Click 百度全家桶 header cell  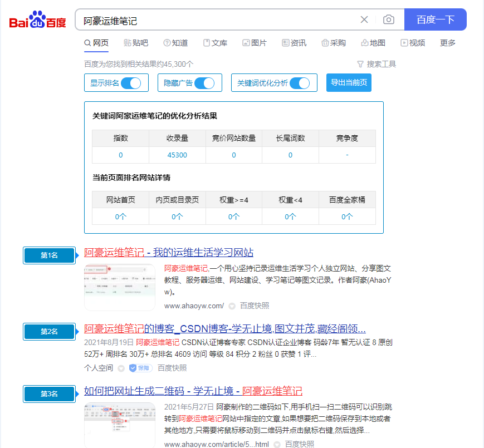tap(347, 200)
